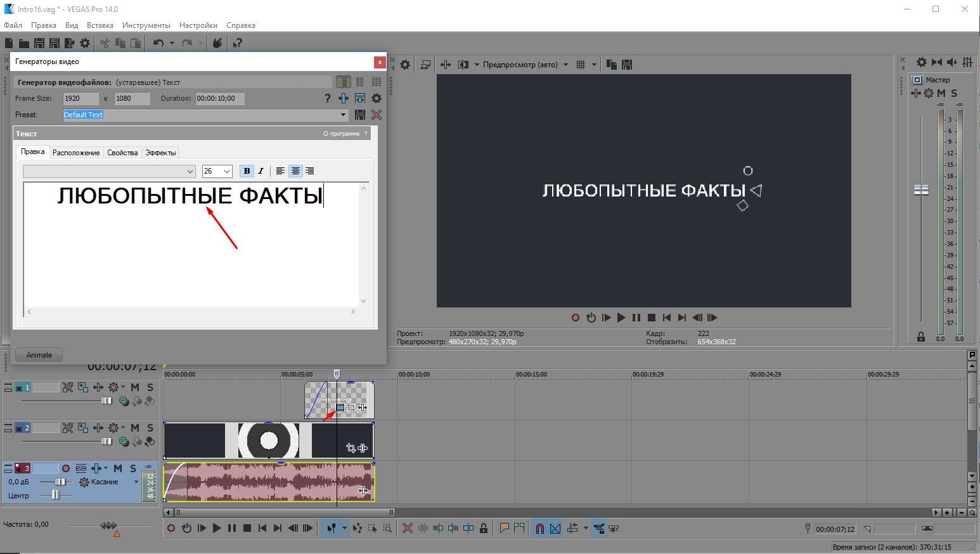The width and height of the screenshot is (980, 554).
Task: Click the Italic text formatting button
Action: (x=261, y=171)
